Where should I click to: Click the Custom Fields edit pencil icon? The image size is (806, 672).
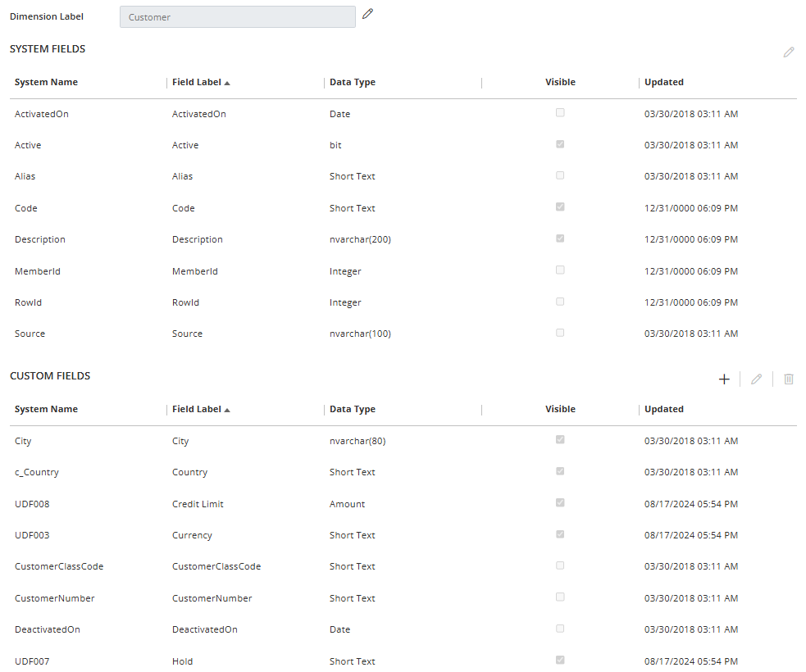click(756, 379)
